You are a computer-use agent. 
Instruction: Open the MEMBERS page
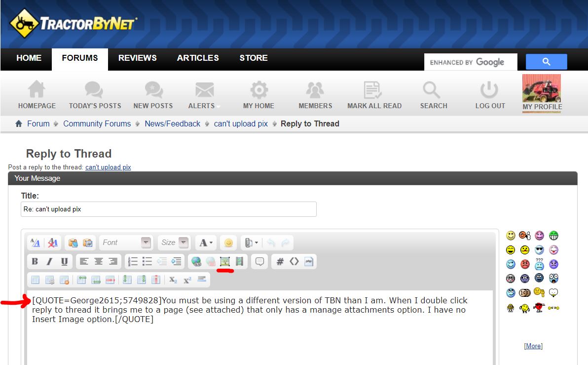(315, 95)
